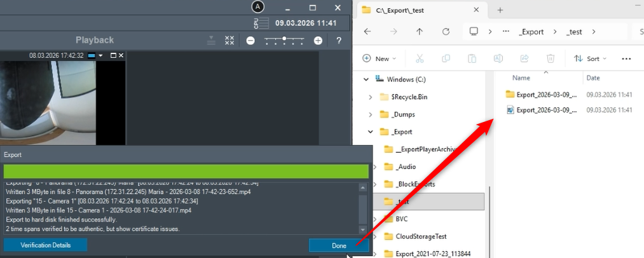This screenshot has width=644, height=258.
Task: Click the Done button
Action: (x=339, y=246)
